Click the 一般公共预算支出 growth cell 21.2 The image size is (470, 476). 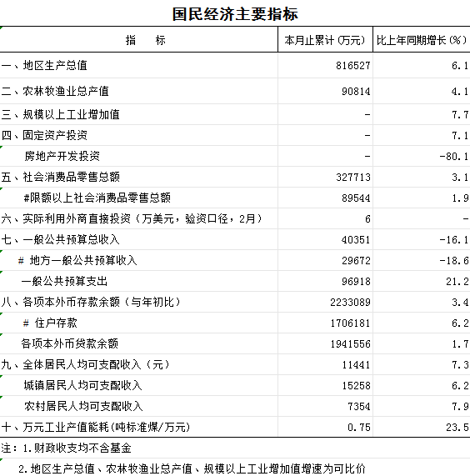422,281
